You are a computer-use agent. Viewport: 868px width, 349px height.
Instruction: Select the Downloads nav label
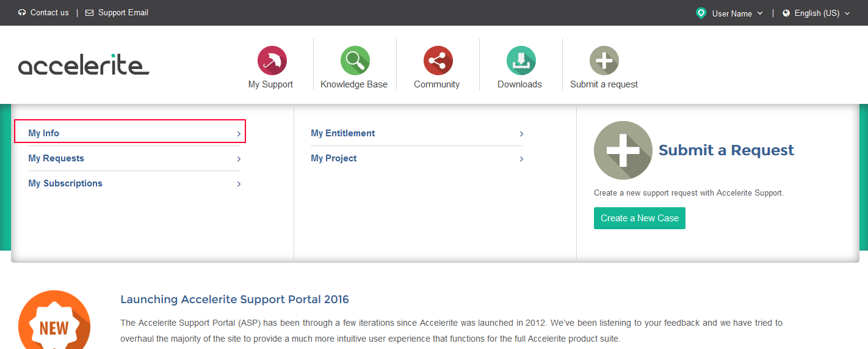(x=519, y=84)
